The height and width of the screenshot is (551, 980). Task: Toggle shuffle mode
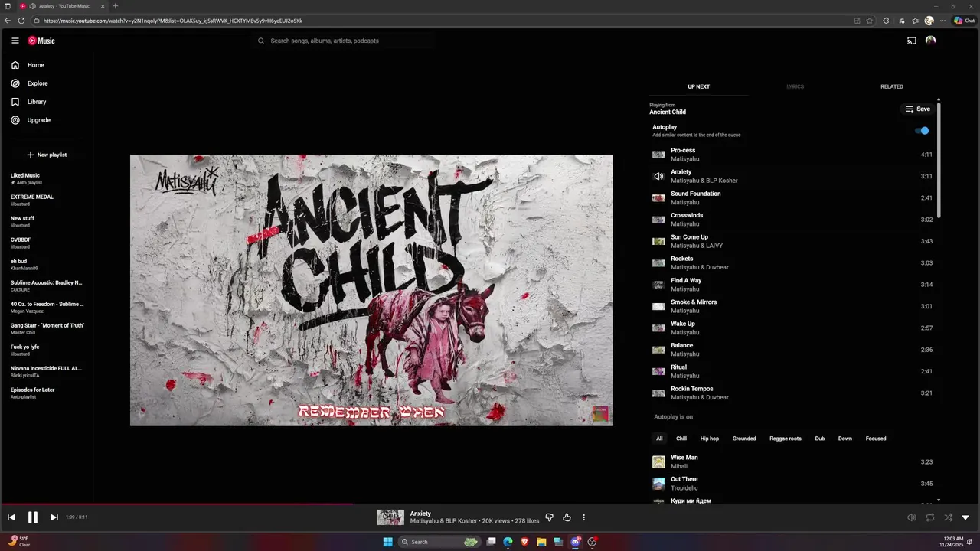(948, 517)
